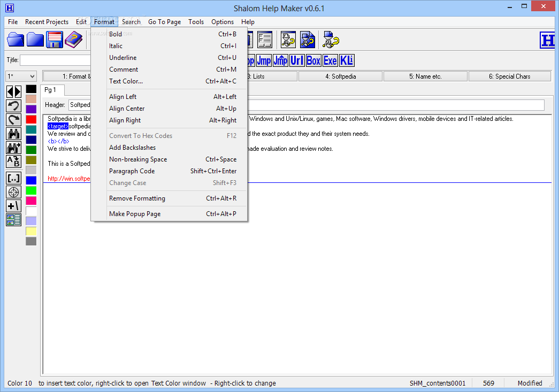Click the 5: Name etc. button
The width and height of the screenshot is (559, 392).
425,76
